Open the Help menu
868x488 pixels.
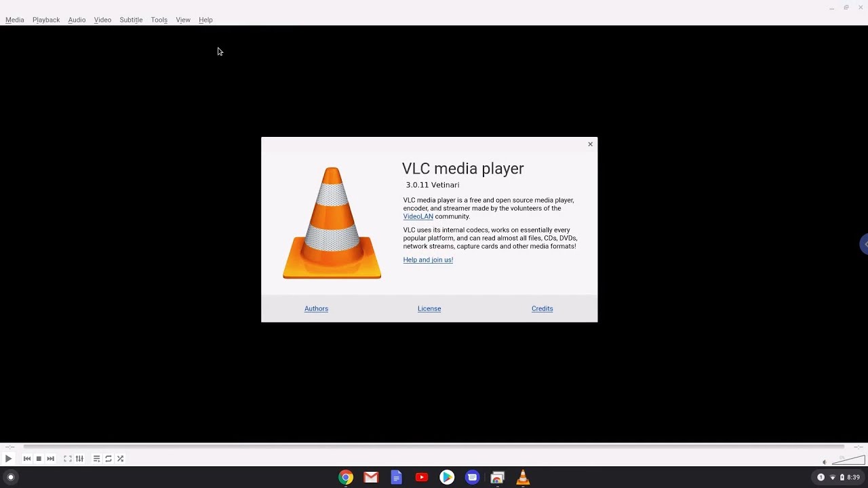pos(205,20)
